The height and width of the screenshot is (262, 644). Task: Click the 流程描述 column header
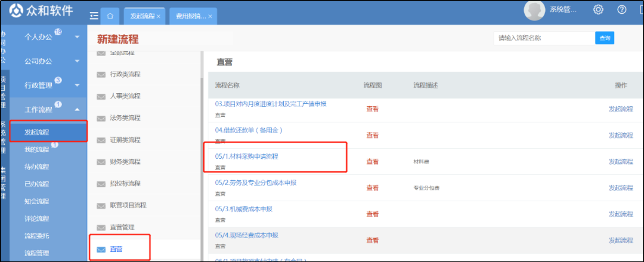pyautogui.click(x=426, y=85)
